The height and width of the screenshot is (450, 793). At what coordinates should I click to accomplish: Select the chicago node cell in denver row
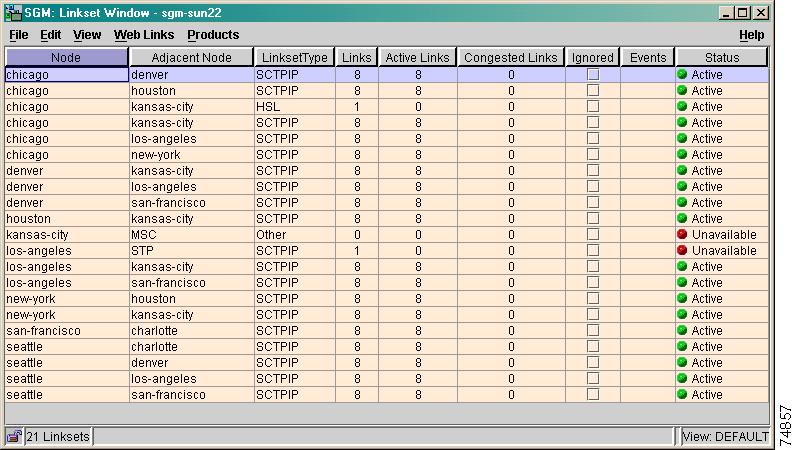(x=67, y=74)
